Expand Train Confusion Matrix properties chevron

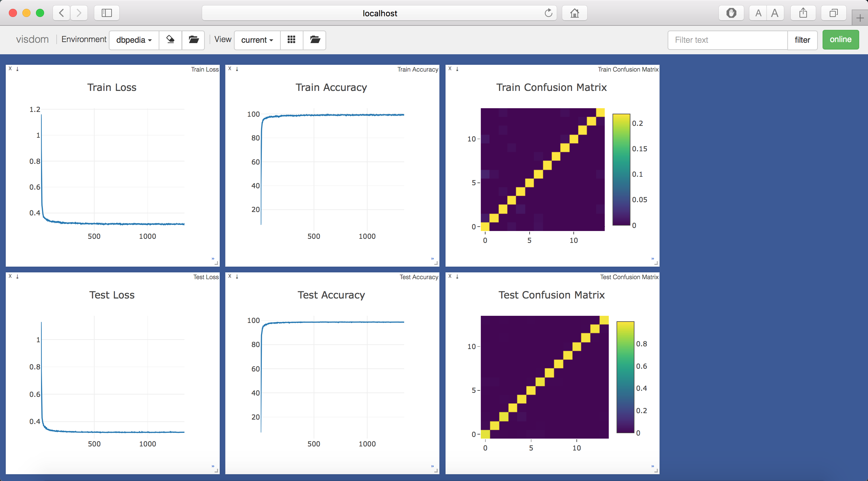click(652, 259)
